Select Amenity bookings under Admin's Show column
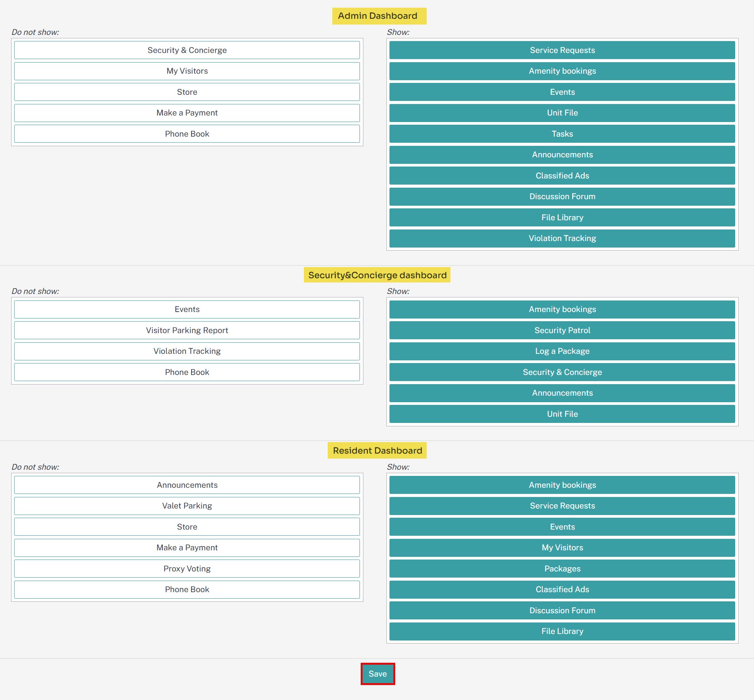This screenshot has width=754, height=700. click(x=562, y=71)
